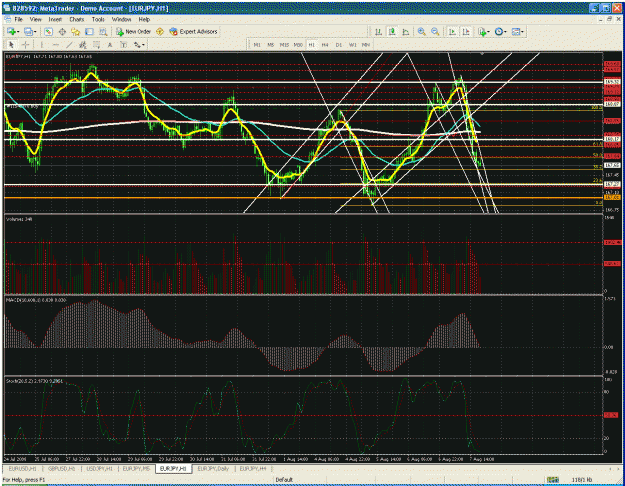Open the MetaEditor yellow diamond icon
Image resolution: width=625 pixels, height=486 pixels.
pyautogui.click(x=160, y=31)
